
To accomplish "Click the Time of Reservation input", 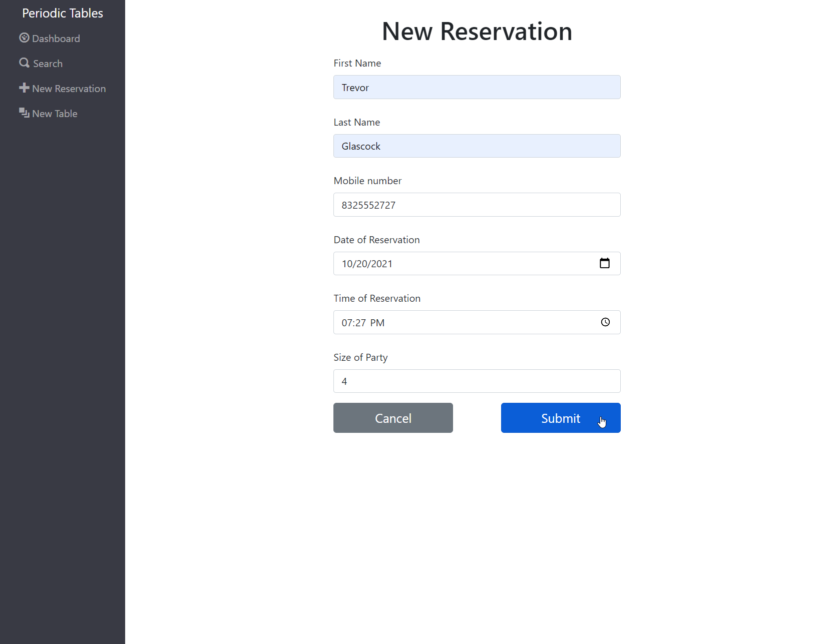I will tap(477, 322).
